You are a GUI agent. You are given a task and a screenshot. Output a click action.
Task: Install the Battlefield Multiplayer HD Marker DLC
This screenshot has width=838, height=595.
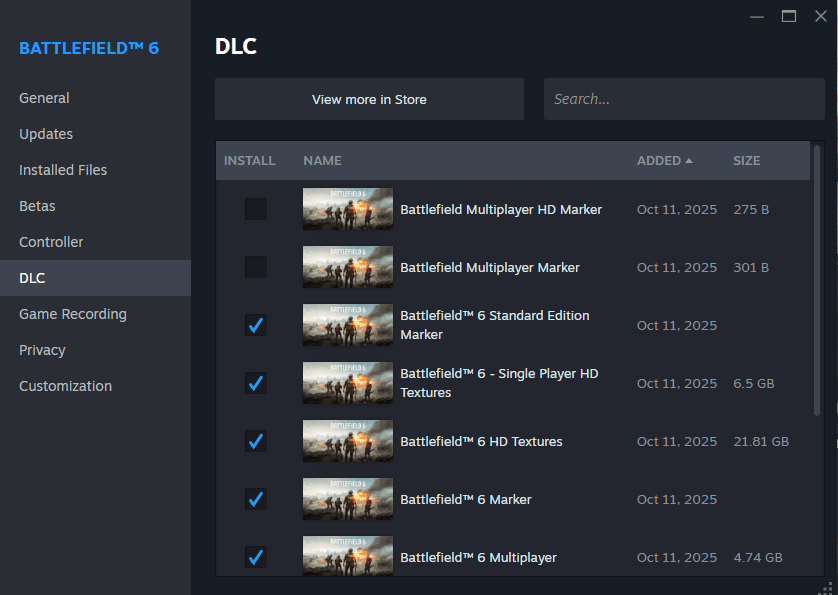256,209
